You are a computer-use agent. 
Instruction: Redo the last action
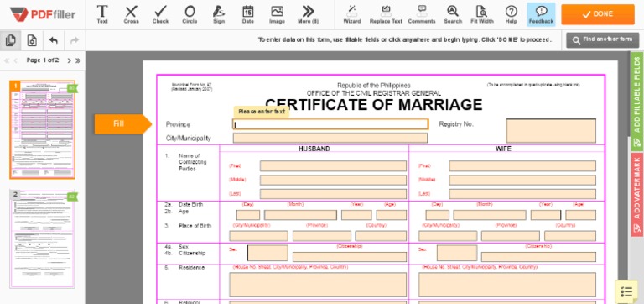pyautogui.click(x=75, y=40)
